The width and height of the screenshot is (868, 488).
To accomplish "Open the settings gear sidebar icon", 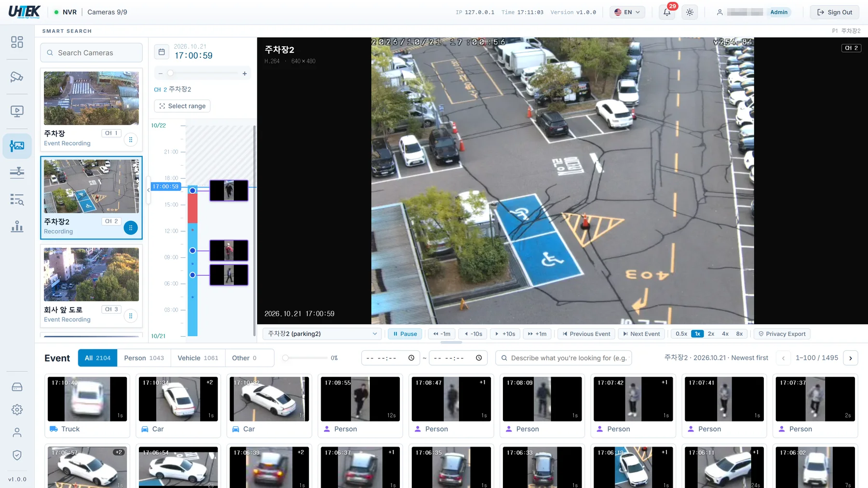I will pos(17,409).
